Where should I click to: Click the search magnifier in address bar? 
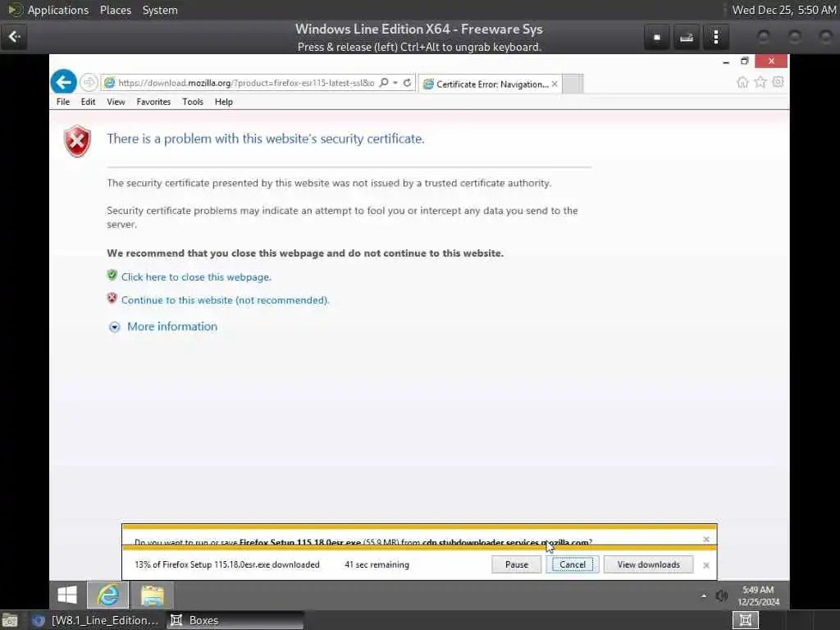(384, 83)
